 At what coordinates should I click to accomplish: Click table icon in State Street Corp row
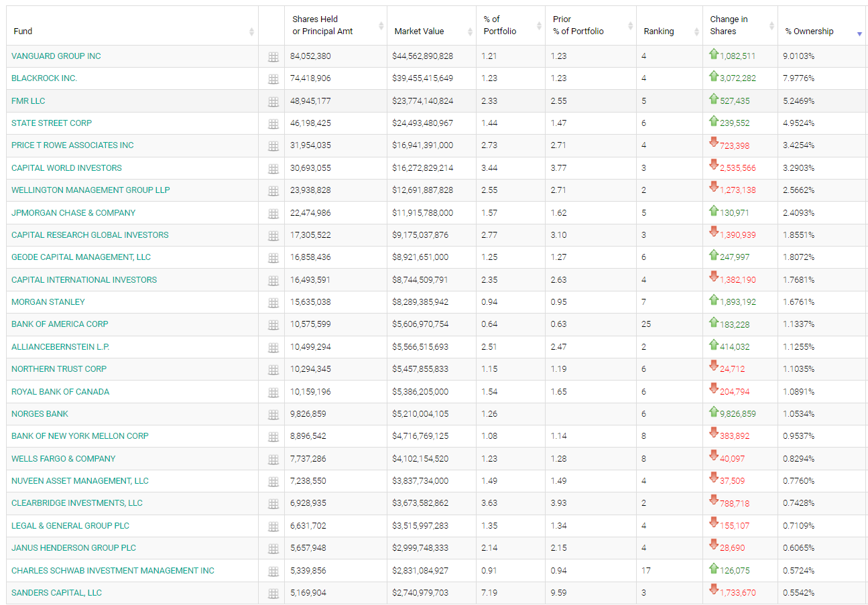click(273, 125)
